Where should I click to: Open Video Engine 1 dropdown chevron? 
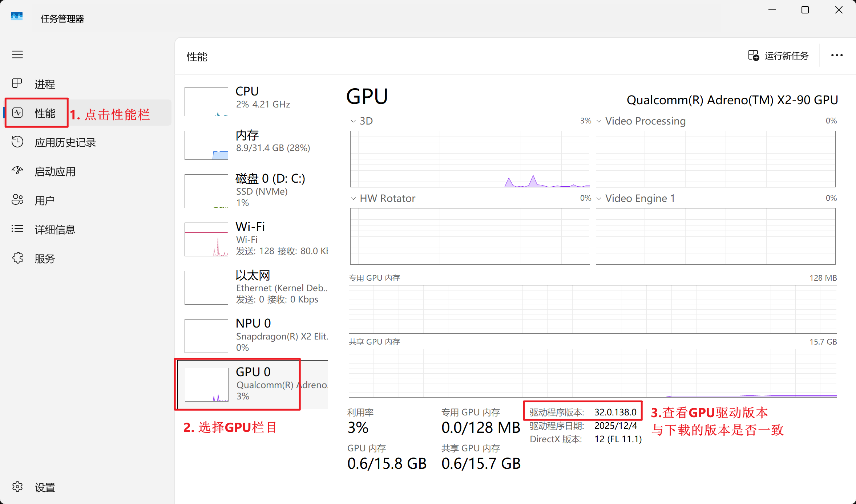point(599,199)
